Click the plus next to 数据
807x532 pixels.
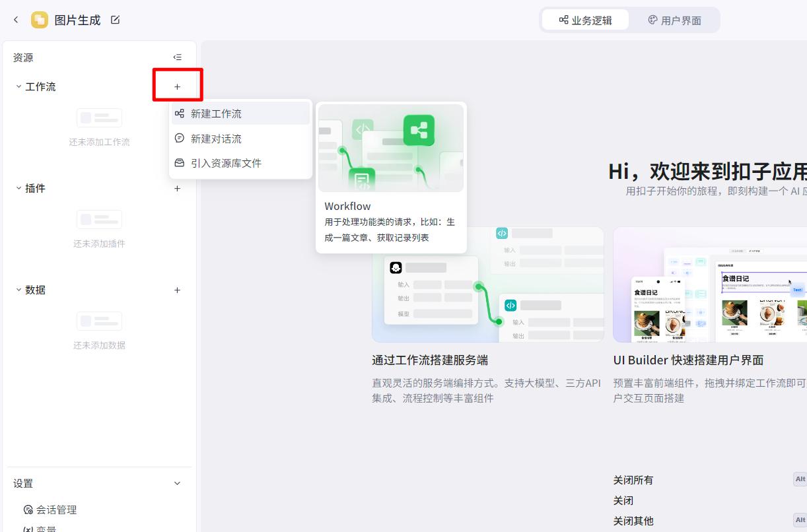point(177,290)
